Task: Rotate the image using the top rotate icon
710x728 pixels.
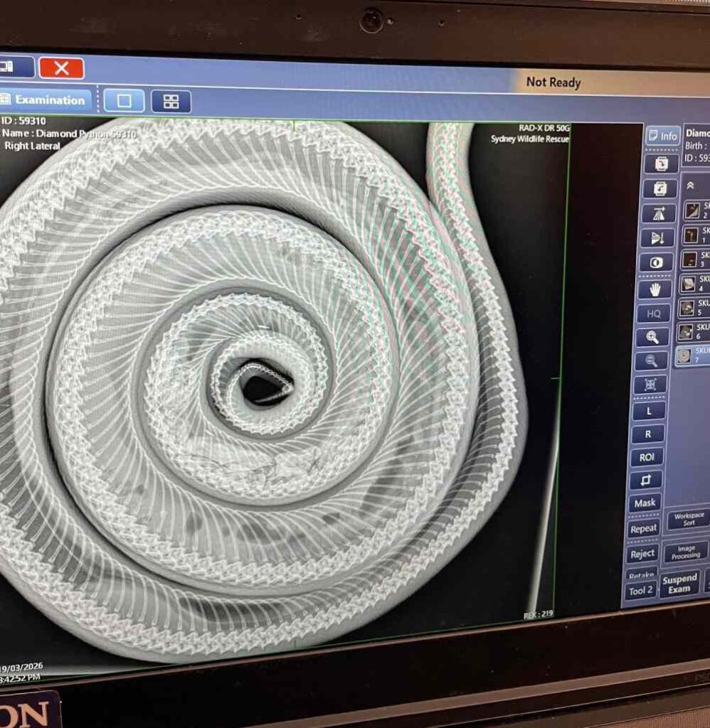Action: pyautogui.click(x=661, y=164)
